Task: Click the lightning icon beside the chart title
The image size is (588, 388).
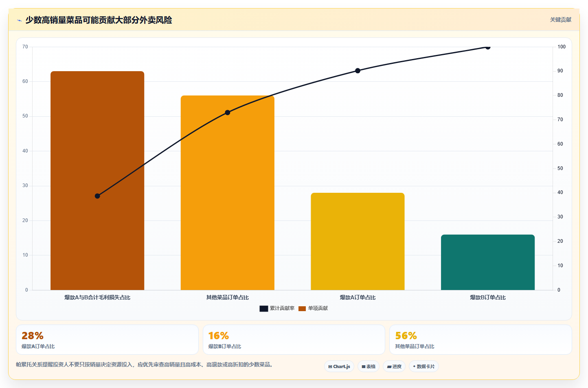Action: (19, 20)
